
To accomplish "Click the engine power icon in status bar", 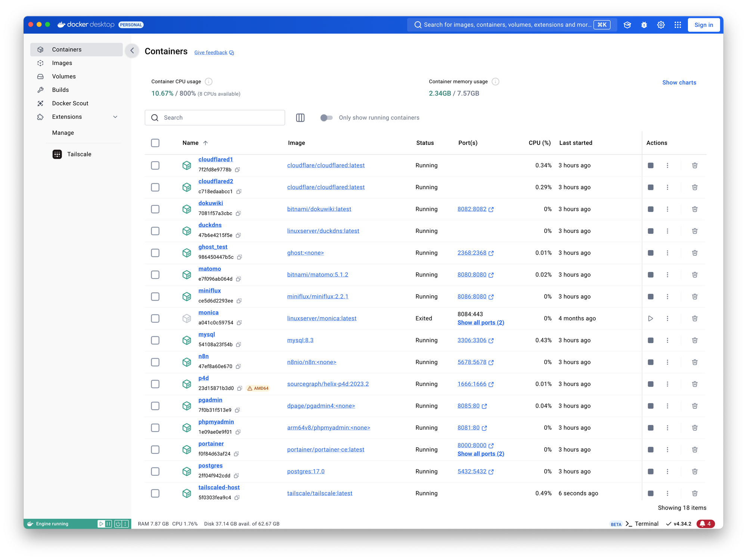I will [x=118, y=524].
